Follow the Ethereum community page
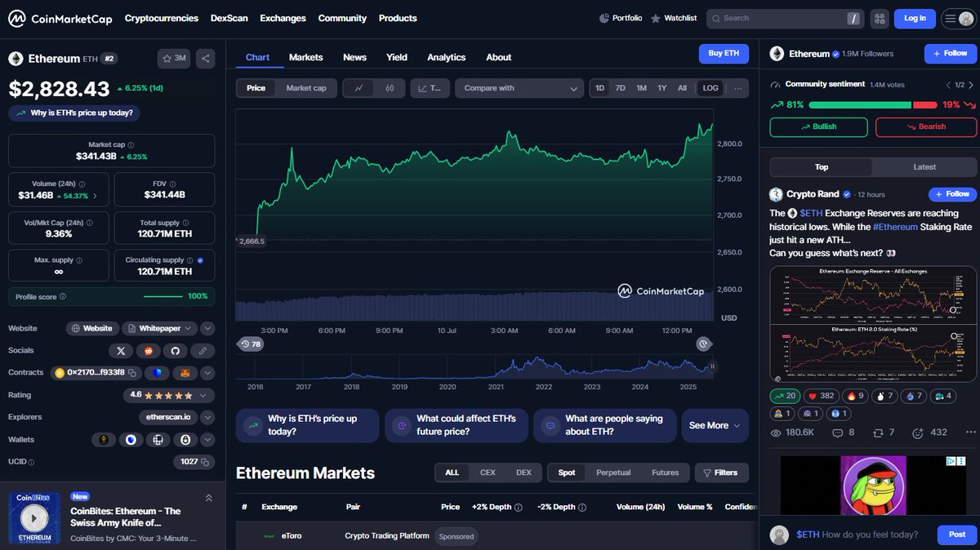980x550 pixels. 950,54
